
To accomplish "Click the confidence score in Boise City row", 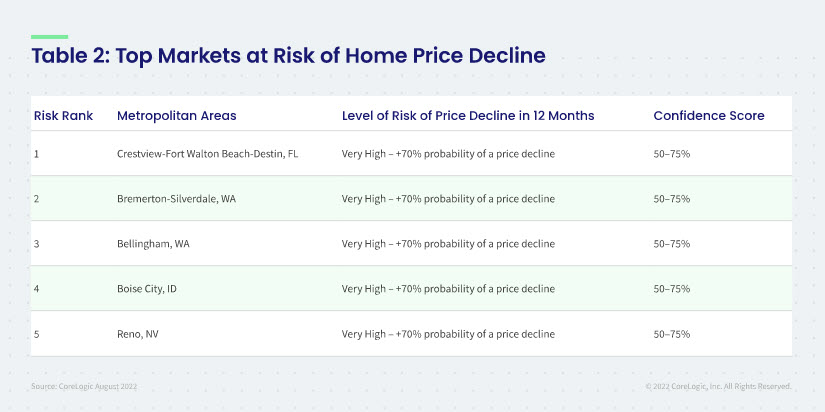I will pos(672,289).
